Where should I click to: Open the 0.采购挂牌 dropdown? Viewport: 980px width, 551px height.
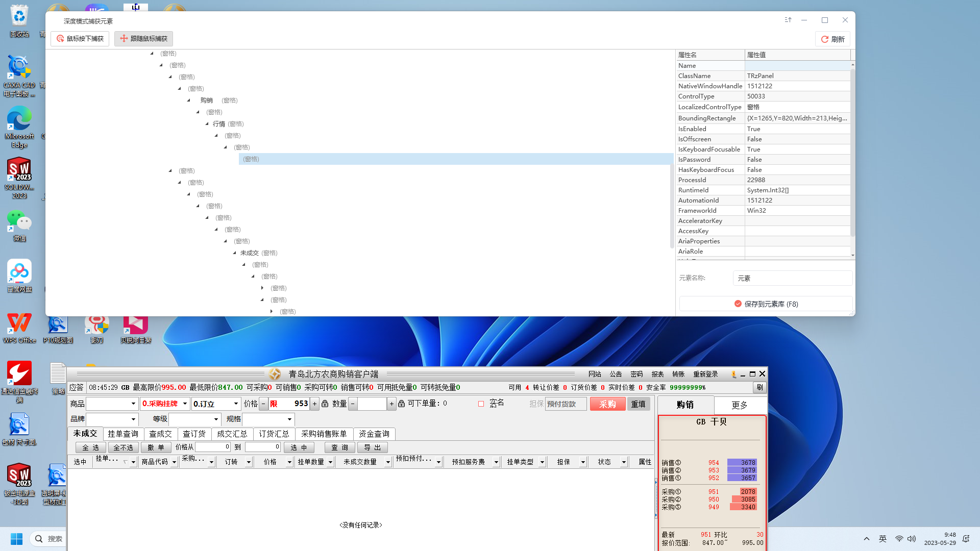click(185, 404)
